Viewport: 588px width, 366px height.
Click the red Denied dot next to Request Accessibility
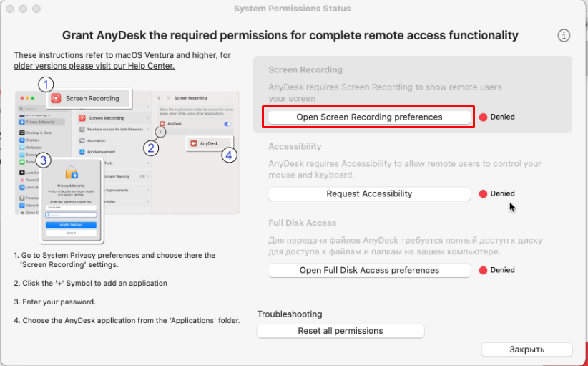click(483, 193)
